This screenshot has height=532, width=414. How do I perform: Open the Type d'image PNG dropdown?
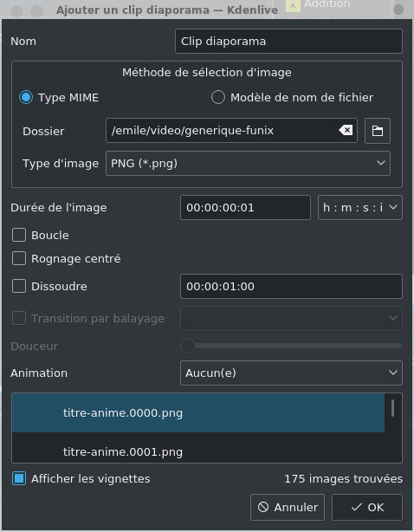(248, 164)
